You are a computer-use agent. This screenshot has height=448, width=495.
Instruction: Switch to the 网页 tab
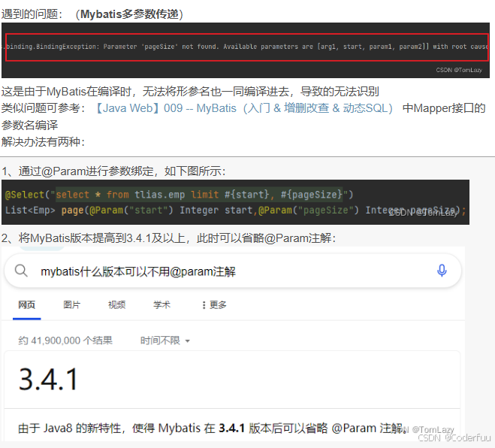tap(27, 305)
